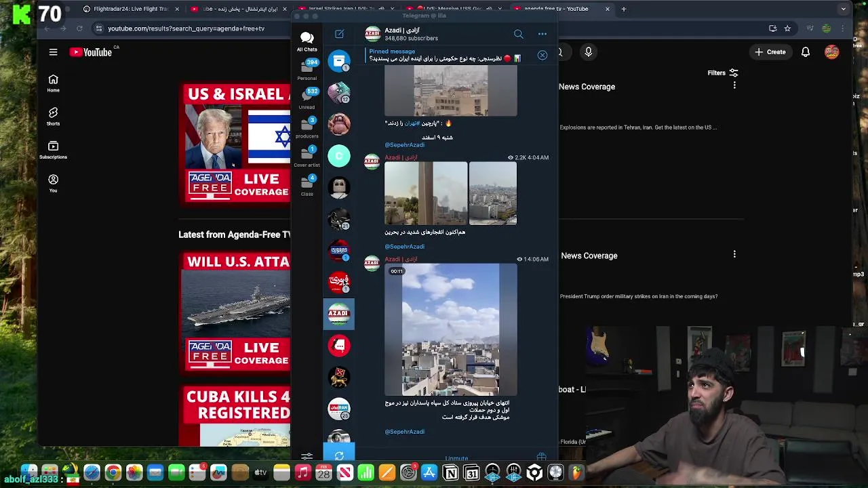Click the left photo in the 4:04 AM post
This screenshot has height=488, width=868.
pyautogui.click(x=426, y=193)
